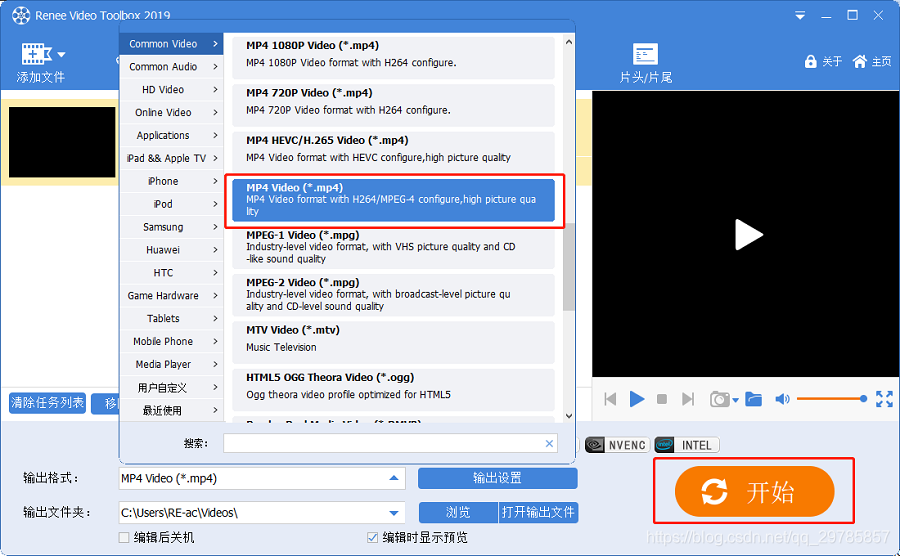This screenshot has width=900, height=556.
Task: Click the format list scroll-up arrow
Action: point(568,42)
